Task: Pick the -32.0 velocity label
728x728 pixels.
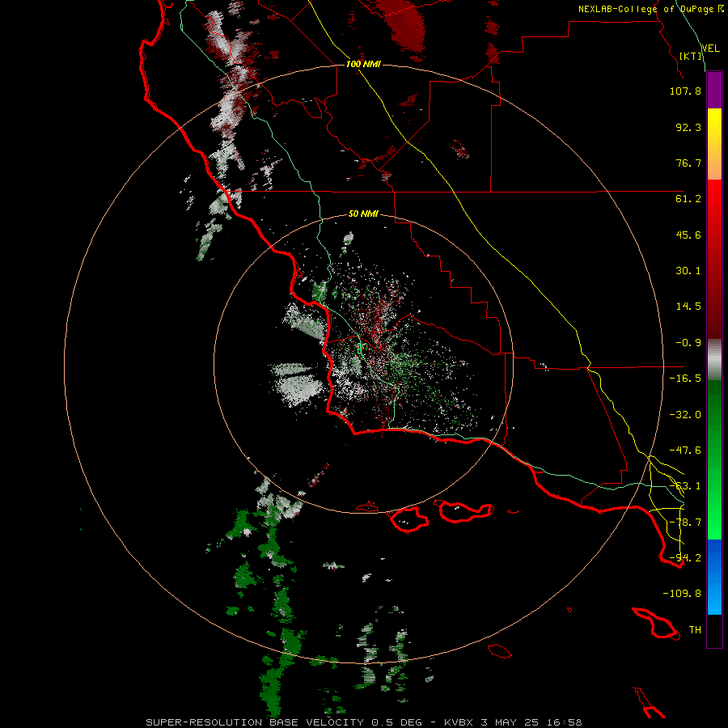Action: point(685,415)
